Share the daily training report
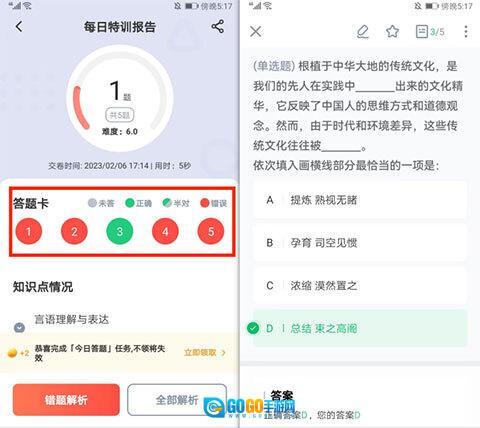 click(x=218, y=27)
